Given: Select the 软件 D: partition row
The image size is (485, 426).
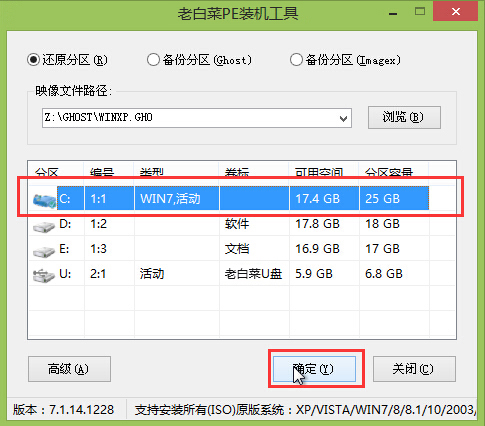Looking at the screenshot, I should coord(242,224).
